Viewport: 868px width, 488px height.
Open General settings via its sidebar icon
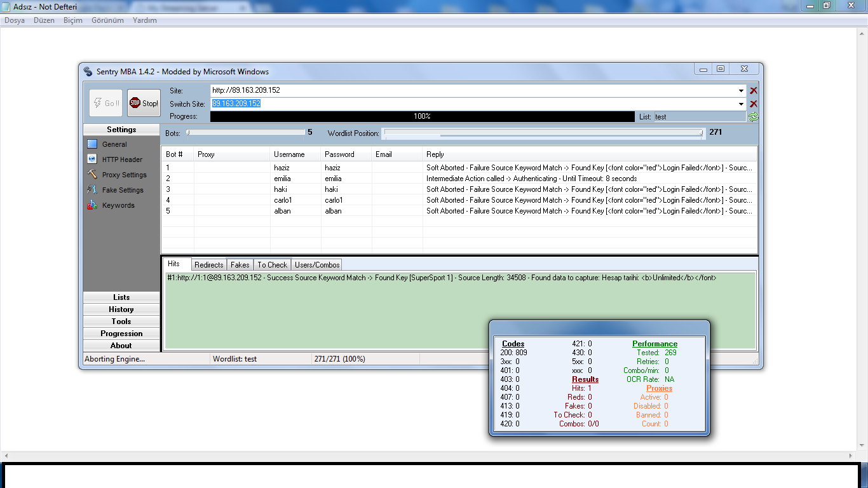[92, 144]
